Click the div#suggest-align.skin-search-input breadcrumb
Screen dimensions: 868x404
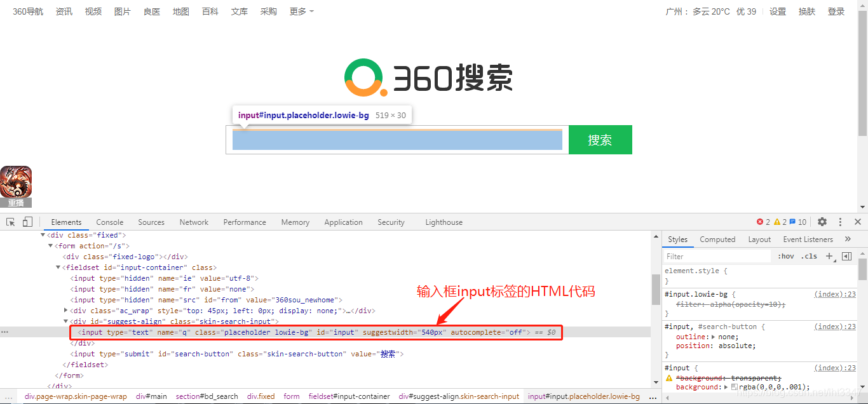pos(459,396)
